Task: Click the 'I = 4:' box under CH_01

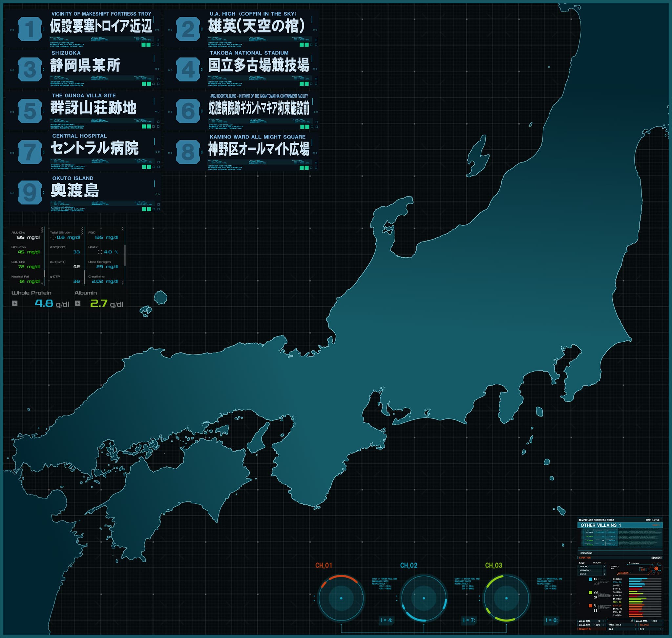Action: tap(386, 620)
